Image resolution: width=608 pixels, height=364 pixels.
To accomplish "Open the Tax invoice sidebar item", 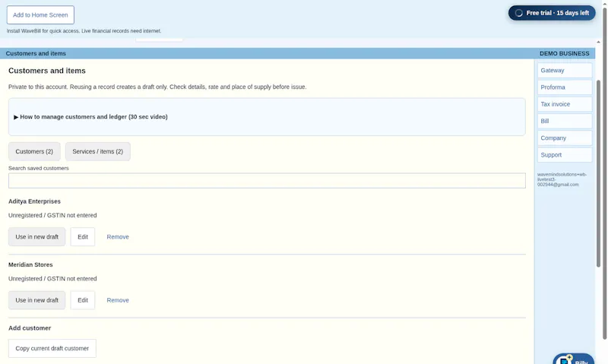I will [565, 104].
